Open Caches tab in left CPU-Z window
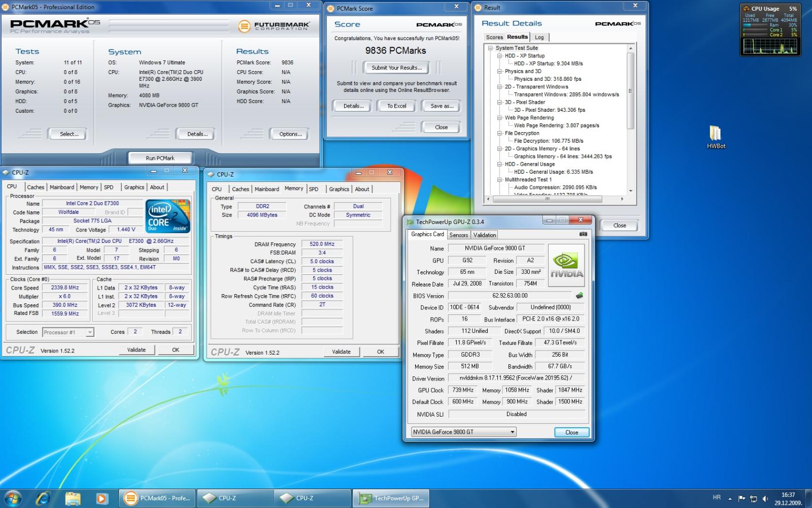 pyautogui.click(x=36, y=187)
